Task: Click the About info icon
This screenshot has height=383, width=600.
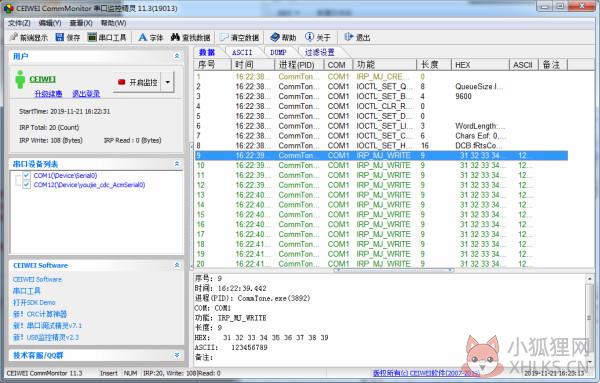Action: pos(309,37)
